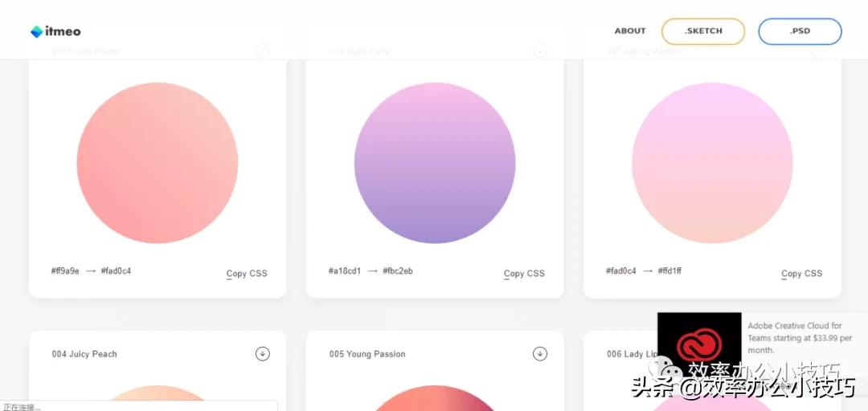Click the #fbc2eb hex code
The height and width of the screenshot is (411, 868).
pyautogui.click(x=398, y=271)
